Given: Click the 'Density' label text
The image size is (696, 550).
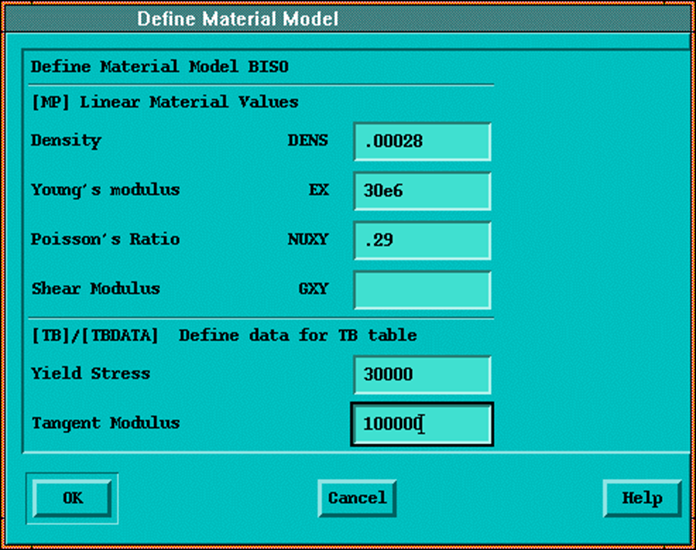Looking at the screenshot, I should coord(66,141).
